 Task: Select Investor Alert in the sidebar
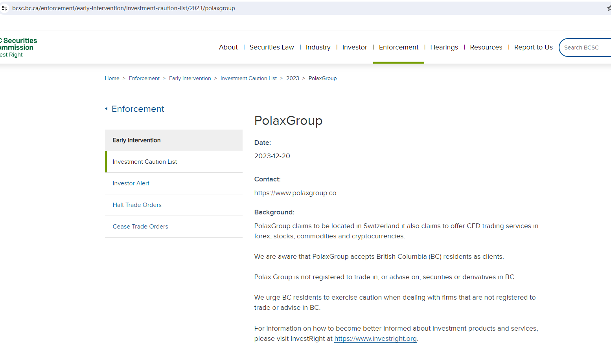coord(131,183)
